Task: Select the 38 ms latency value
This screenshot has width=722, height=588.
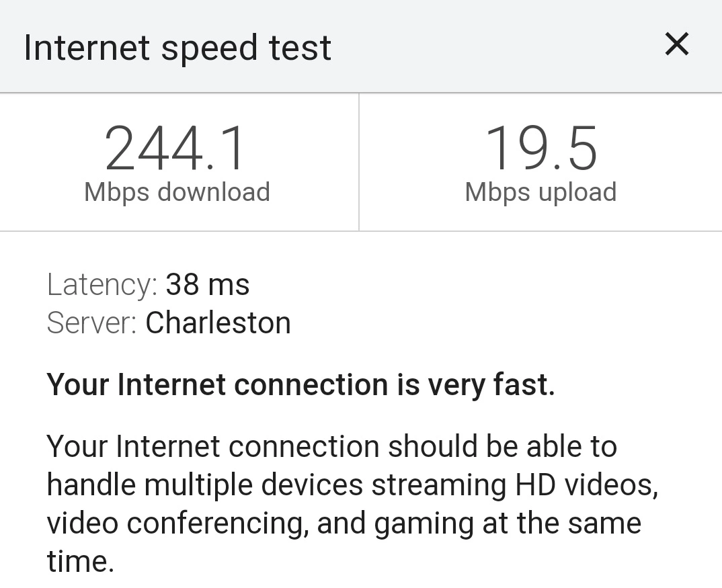Action: click(x=208, y=284)
